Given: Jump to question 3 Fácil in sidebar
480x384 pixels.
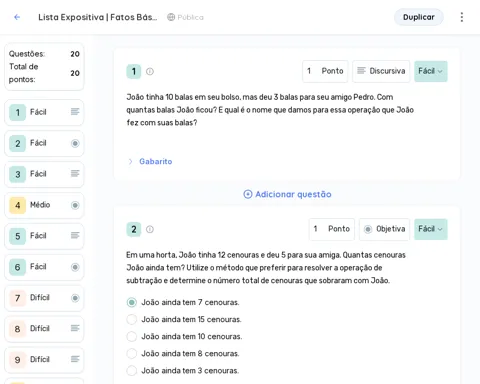Looking at the screenshot, I should pos(44,174).
